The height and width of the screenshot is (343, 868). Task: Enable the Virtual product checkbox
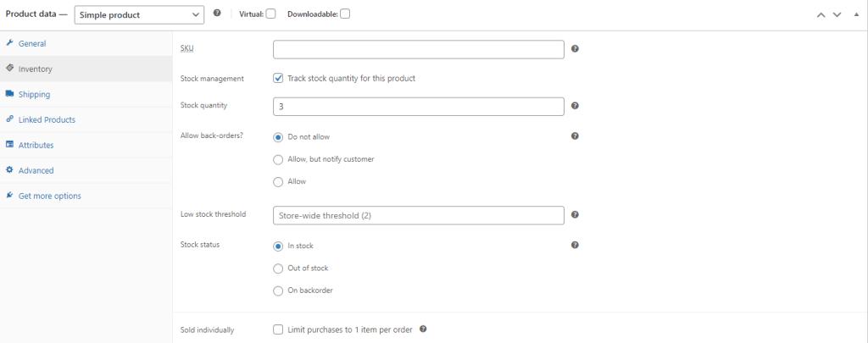(270, 14)
